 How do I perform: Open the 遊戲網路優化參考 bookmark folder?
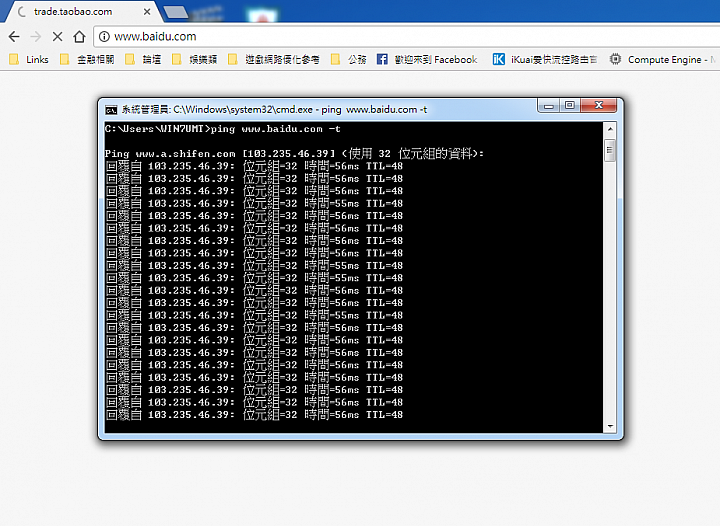tap(274, 59)
